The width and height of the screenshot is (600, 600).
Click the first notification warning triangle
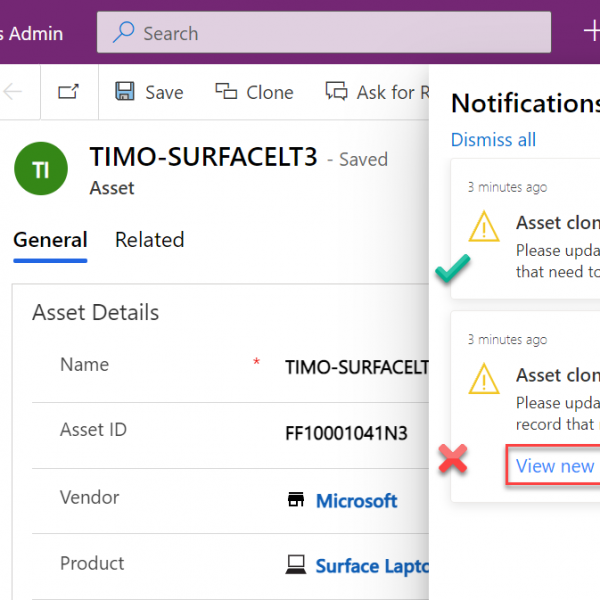click(484, 227)
